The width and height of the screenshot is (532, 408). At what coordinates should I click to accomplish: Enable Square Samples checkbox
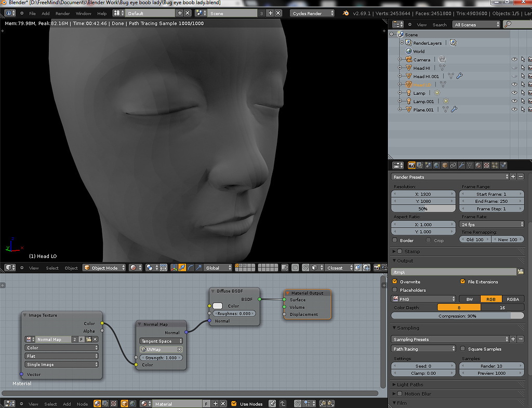tap(462, 348)
